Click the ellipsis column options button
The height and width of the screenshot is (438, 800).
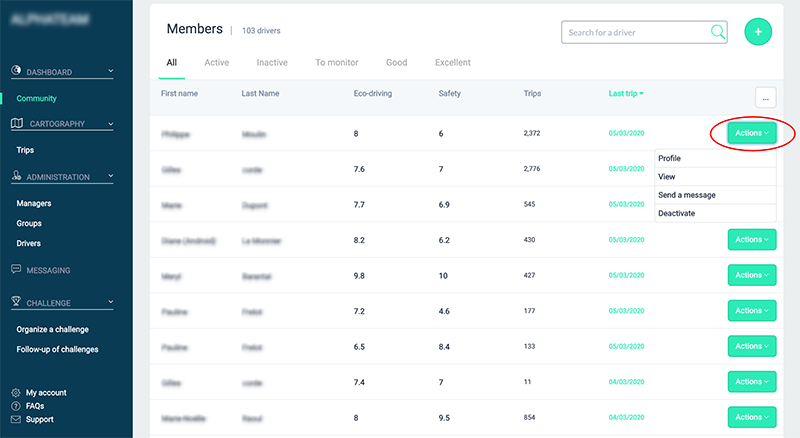(766, 97)
